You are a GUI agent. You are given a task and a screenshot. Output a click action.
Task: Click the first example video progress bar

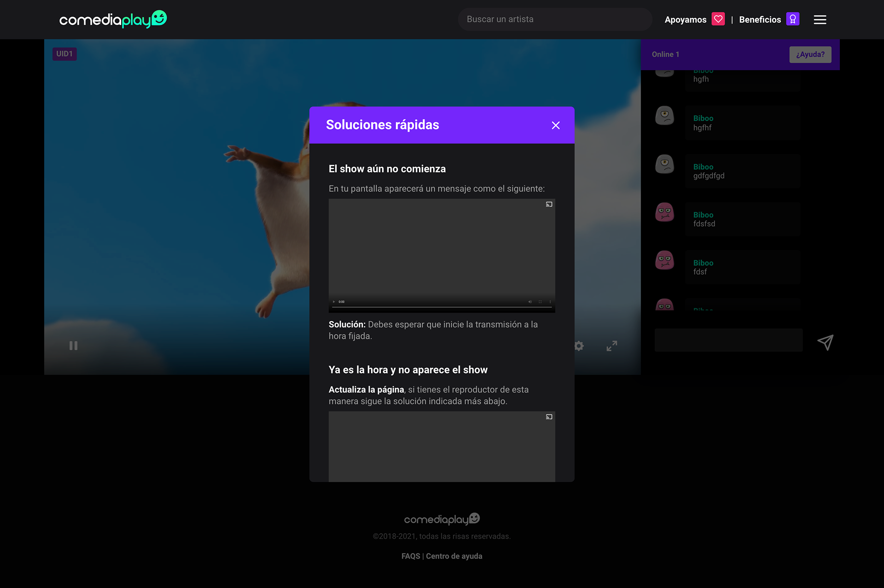442,307
